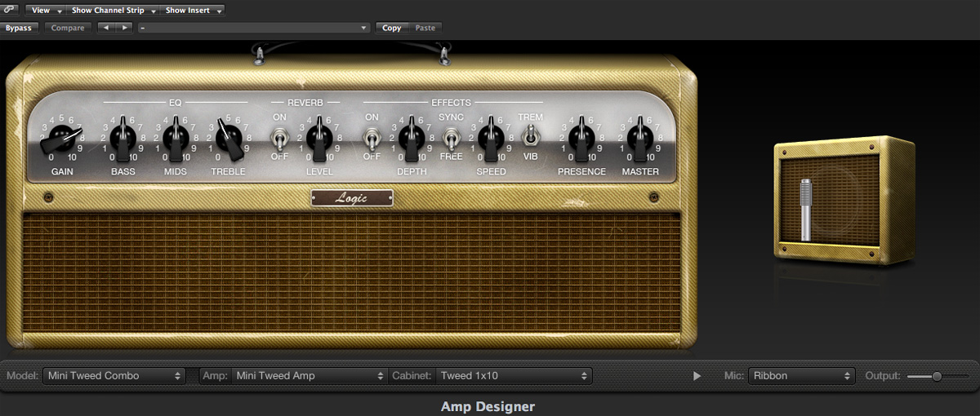Click the disclosure triangle beside Mic label
Viewport: 980px width, 416px height.
pyautogui.click(x=697, y=376)
